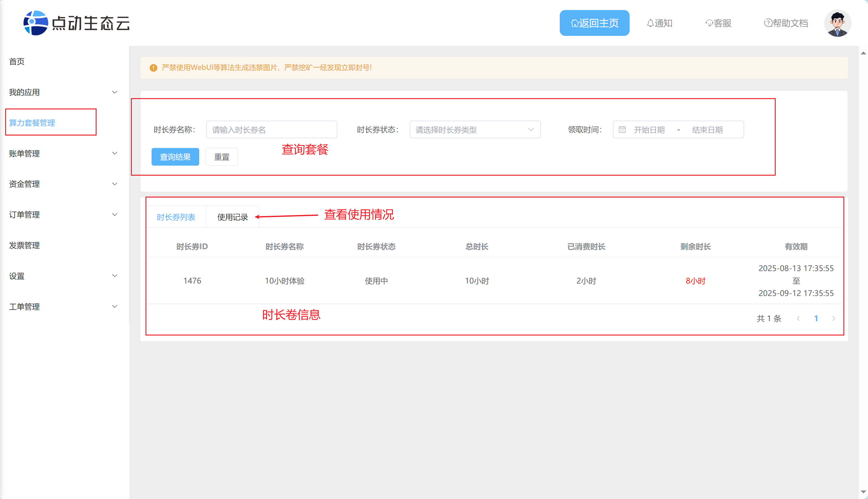
Task: Click the 查询结果 button
Action: 175,157
